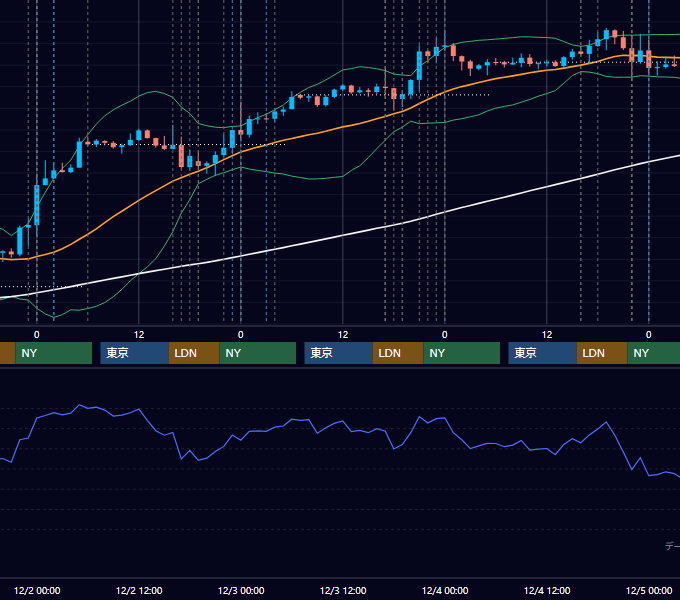
Task: Click the 東京 session block for 12/2
Action: (x=134, y=353)
